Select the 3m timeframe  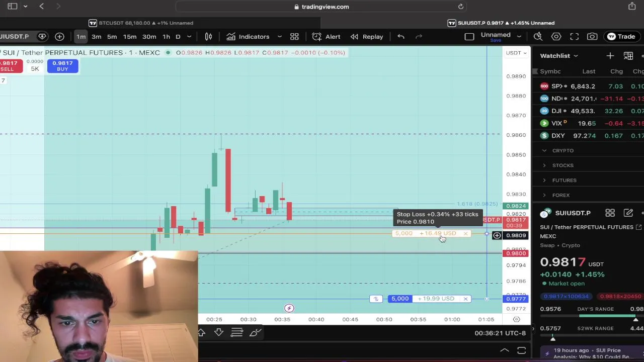tap(96, 37)
